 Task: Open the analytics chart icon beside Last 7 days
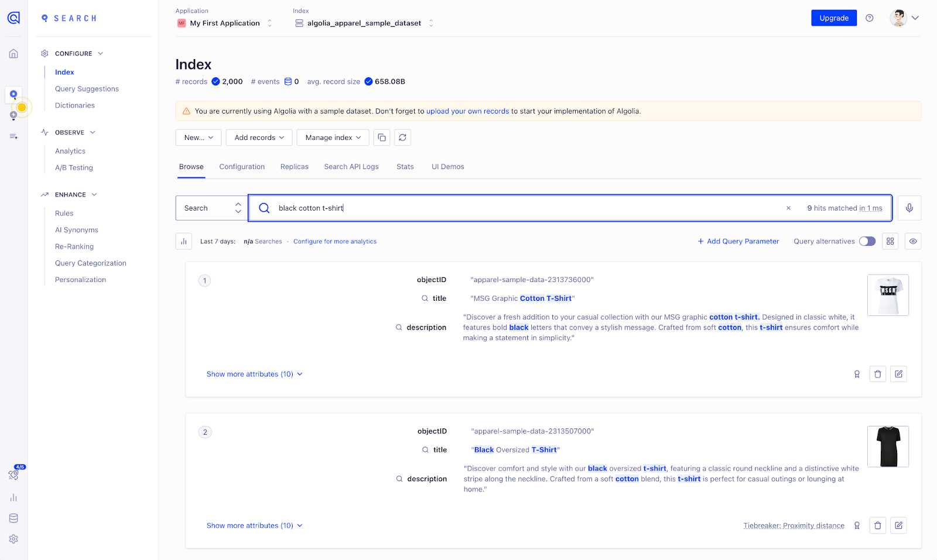point(183,241)
